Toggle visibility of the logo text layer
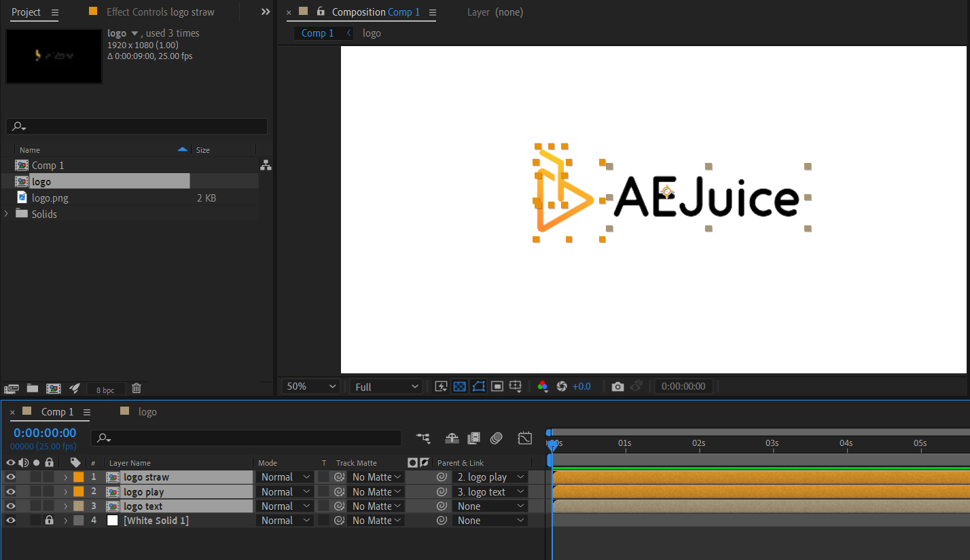970x560 pixels. (10, 506)
